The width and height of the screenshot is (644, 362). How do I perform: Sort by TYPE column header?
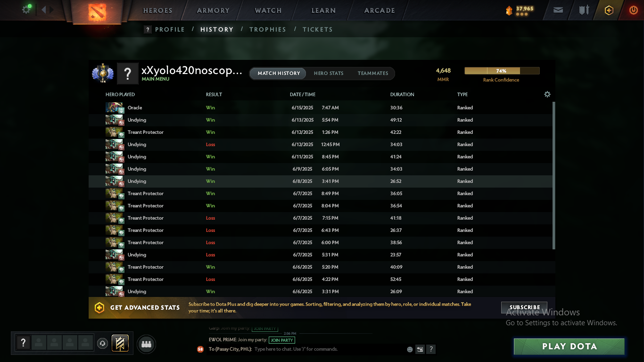(462, 94)
